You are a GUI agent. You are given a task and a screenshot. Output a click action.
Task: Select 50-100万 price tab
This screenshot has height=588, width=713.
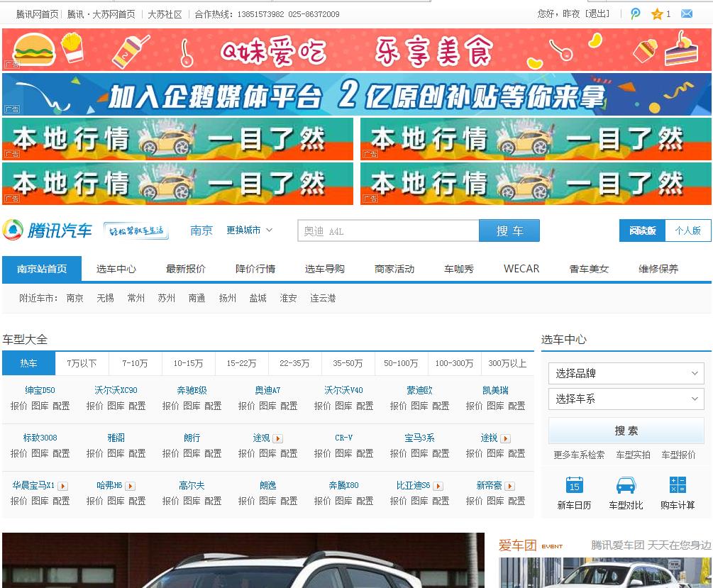point(401,363)
